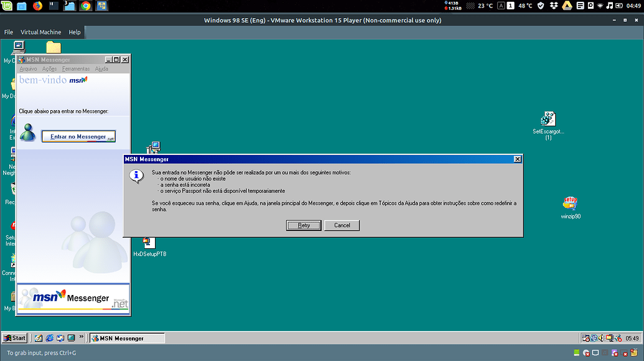Image resolution: width=644 pixels, height=361 pixels.
Task: Open My Computer on the desktop
Action: pyautogui.click(x=19, y=47)
